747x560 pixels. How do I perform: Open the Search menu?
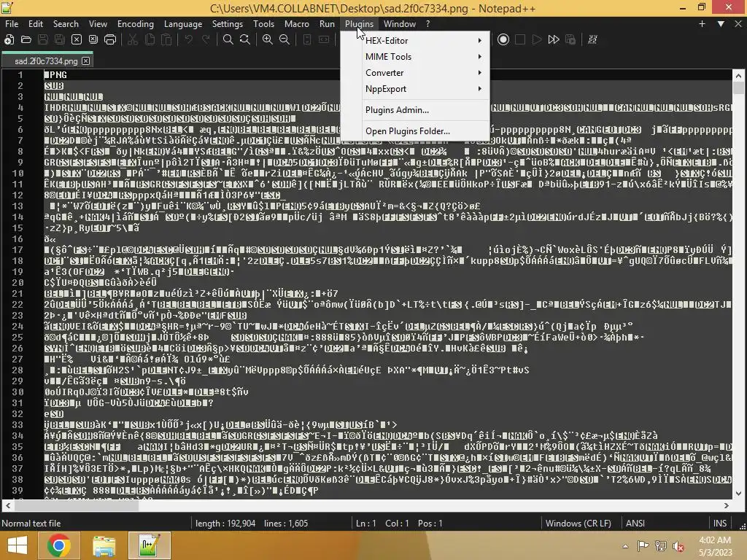click(66, 24)
